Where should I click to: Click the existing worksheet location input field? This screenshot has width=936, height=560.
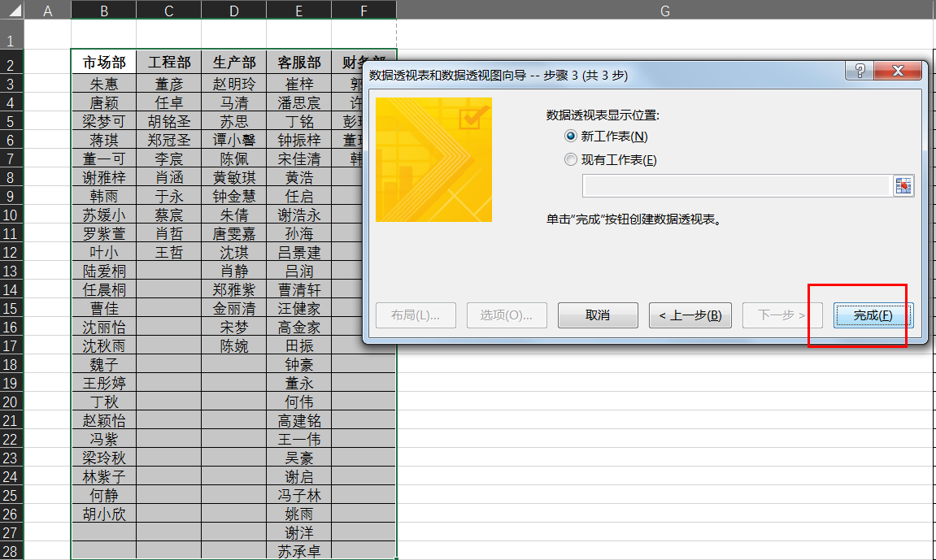tap(738, 186)
